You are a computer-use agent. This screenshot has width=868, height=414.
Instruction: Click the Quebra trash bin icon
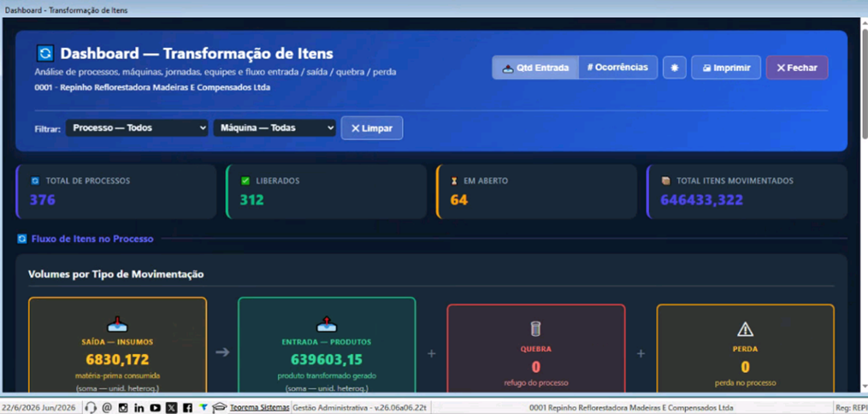(535, 329)
